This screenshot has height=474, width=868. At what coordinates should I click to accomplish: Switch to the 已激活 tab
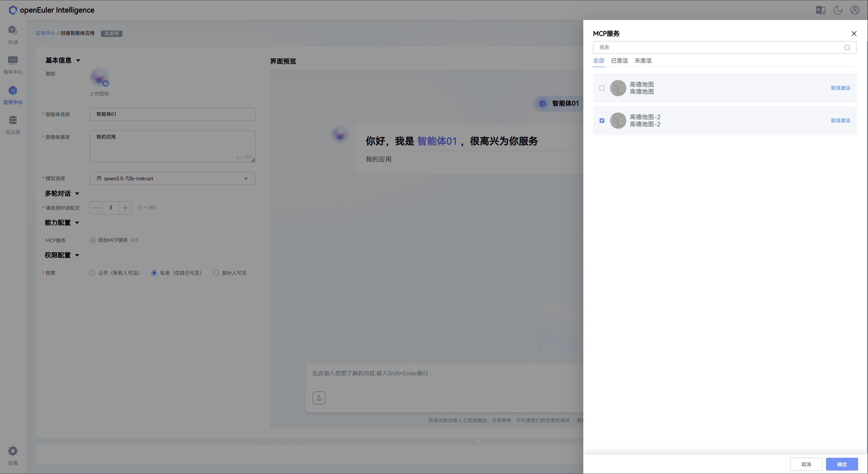pyautogui.click(x=619, y=60)
